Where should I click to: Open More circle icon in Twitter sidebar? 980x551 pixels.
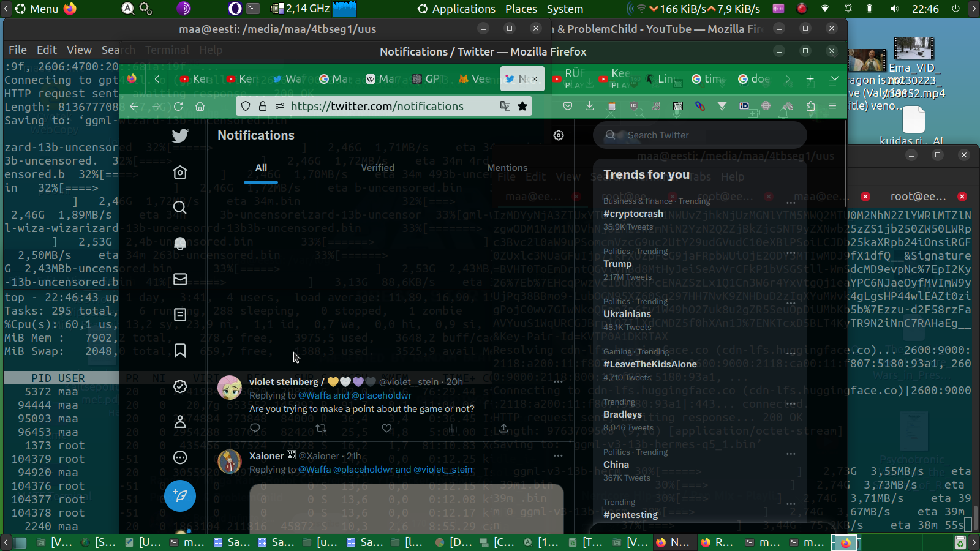pos(180,457)
